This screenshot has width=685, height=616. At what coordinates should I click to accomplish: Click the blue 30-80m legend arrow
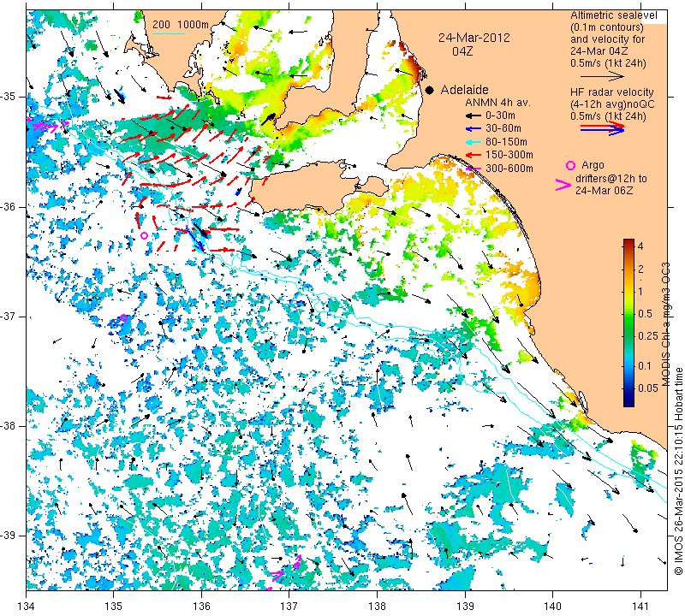pos(474,129)
